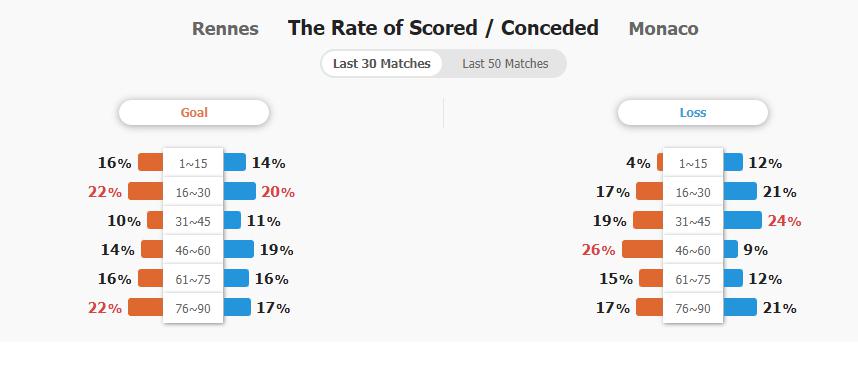Click the 1~15 interval in Goal chart
858x367 pixels.
tap(193, 163)
